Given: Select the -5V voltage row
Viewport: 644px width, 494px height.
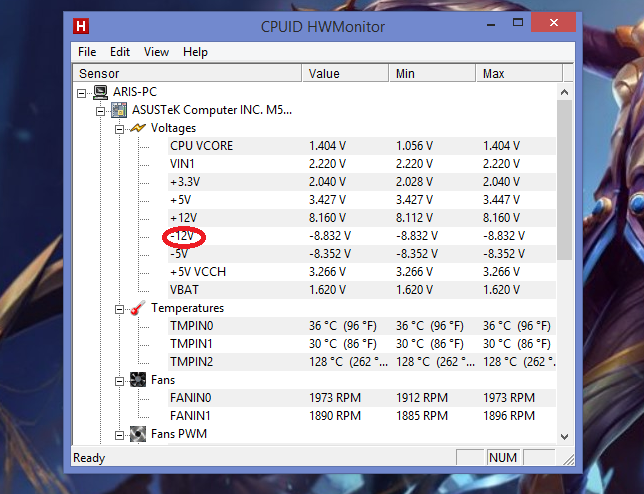Looking at the screenshot, I should point(361,254).
